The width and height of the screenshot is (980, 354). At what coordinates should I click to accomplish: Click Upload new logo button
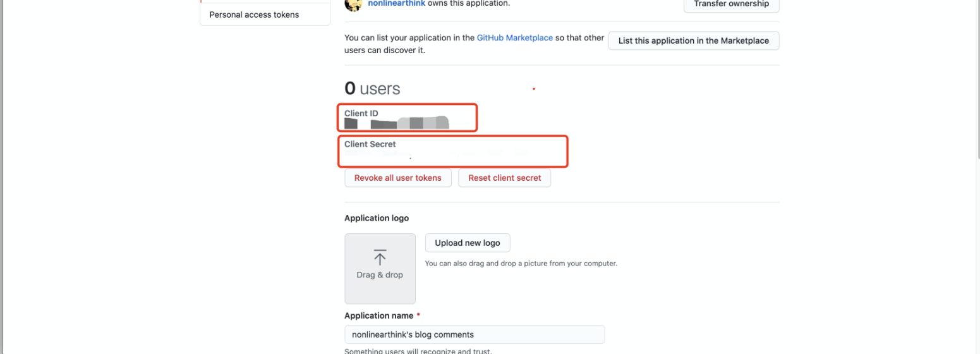467,243
